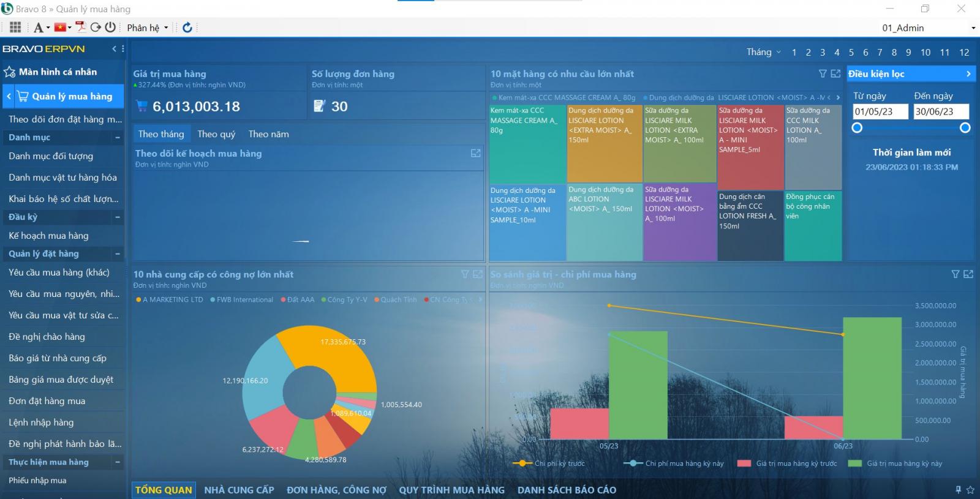Open filter for top 10 items chart
This screenshot has width=980, height=499.
(823, 73)
